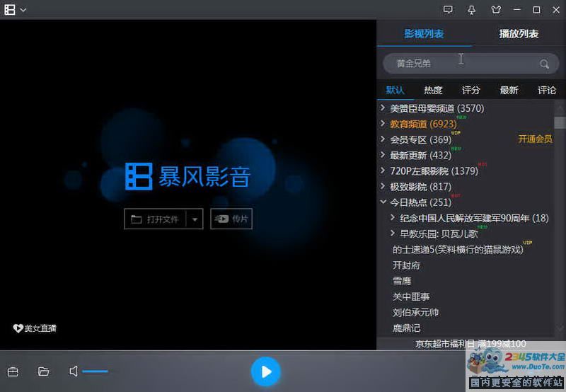Click the video list scrollbar thumb

tap(560, 122)
